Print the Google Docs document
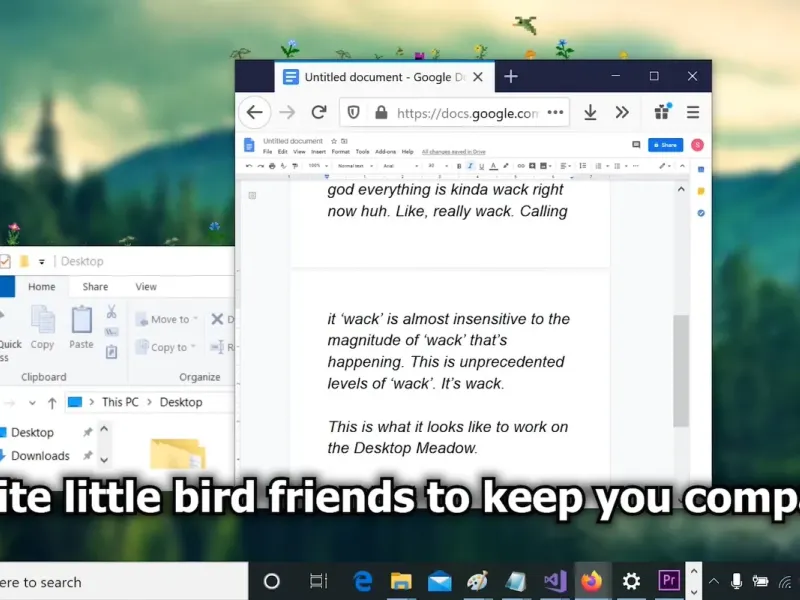 [x=272, y=166]
